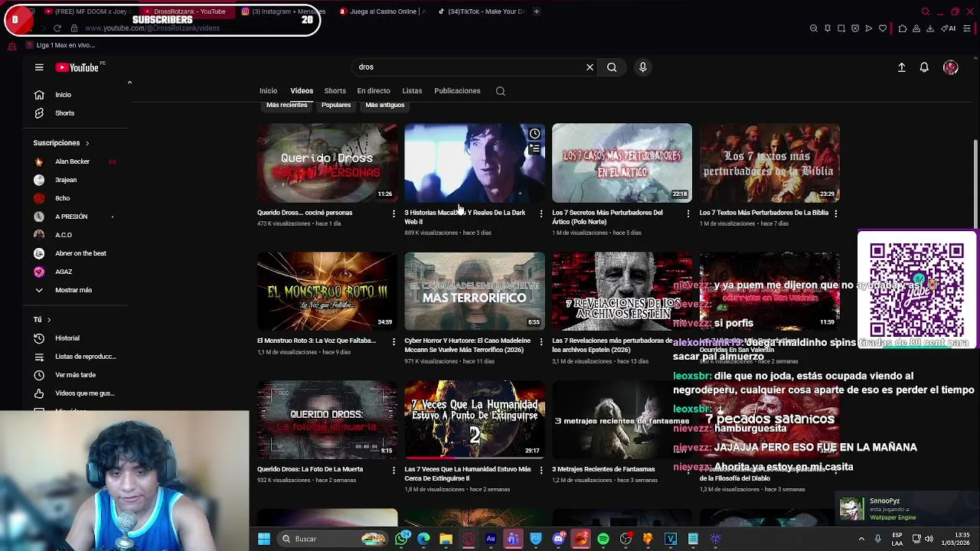Clear the search box with the X
The image size is (980, 551).
590,67
